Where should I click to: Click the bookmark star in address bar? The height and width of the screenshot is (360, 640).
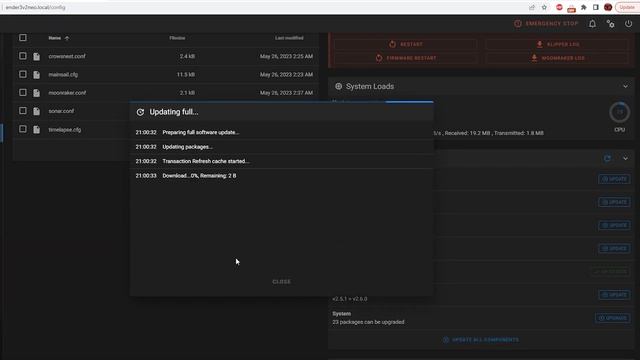pyautogui.click(x=544, y=7)
